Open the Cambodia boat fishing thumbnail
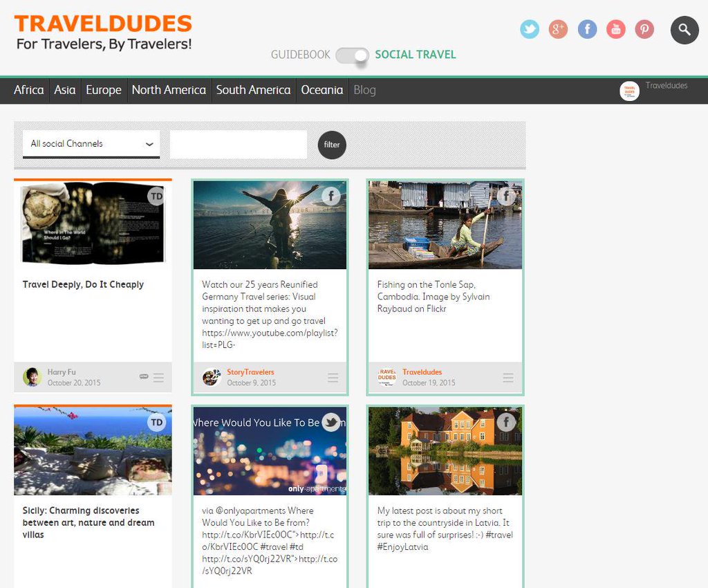Image resolution: width=708 pixels, height=588 pixels. click(445, 225)
